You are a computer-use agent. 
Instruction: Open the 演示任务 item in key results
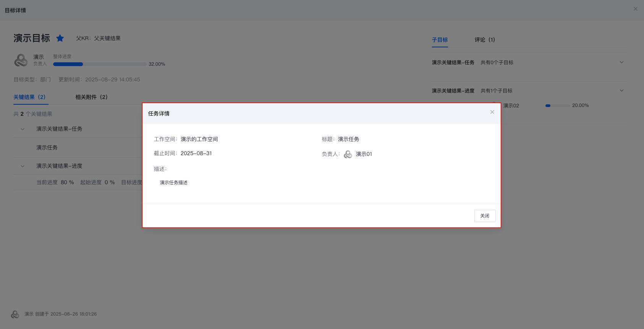coord(47,147)
